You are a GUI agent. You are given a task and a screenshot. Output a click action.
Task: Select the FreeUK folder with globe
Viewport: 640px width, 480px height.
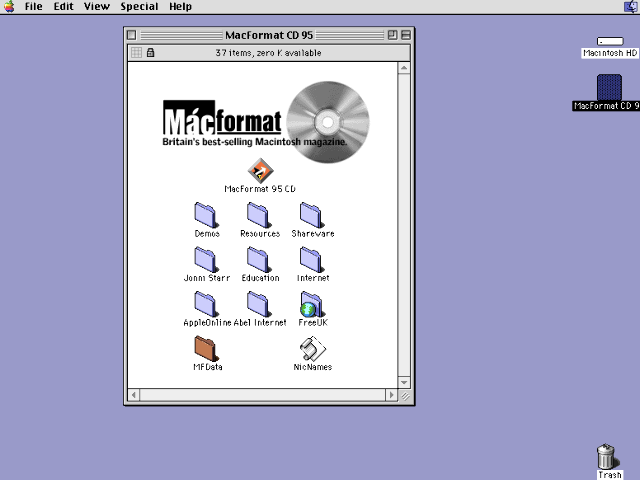click(x=312, y=304)
